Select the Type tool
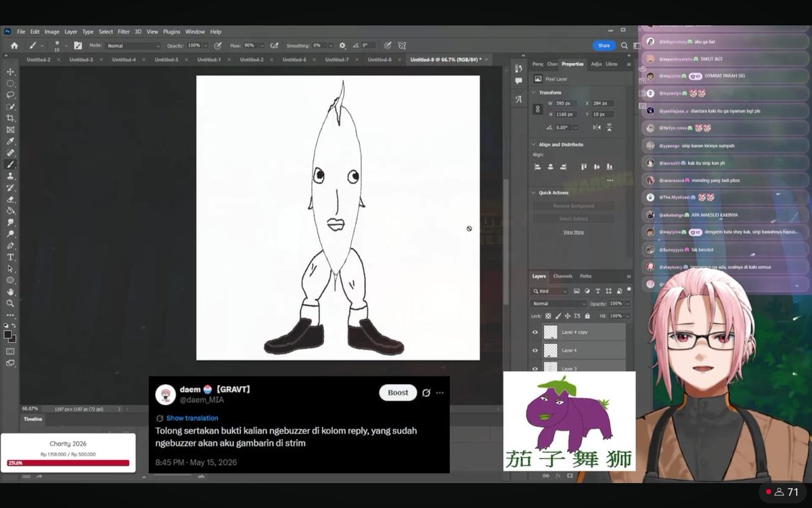Viewport: 812px width, 508px height. coord(10,257)
